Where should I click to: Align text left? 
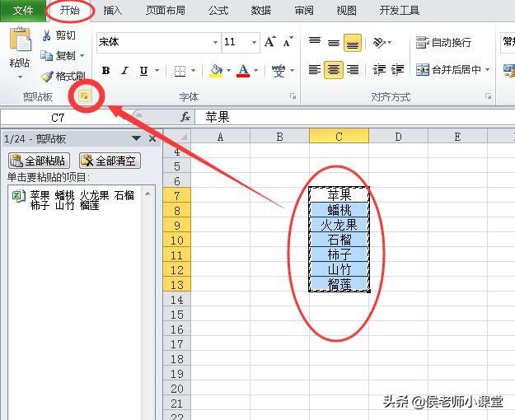pyautogui.click(x=315, y=70)
